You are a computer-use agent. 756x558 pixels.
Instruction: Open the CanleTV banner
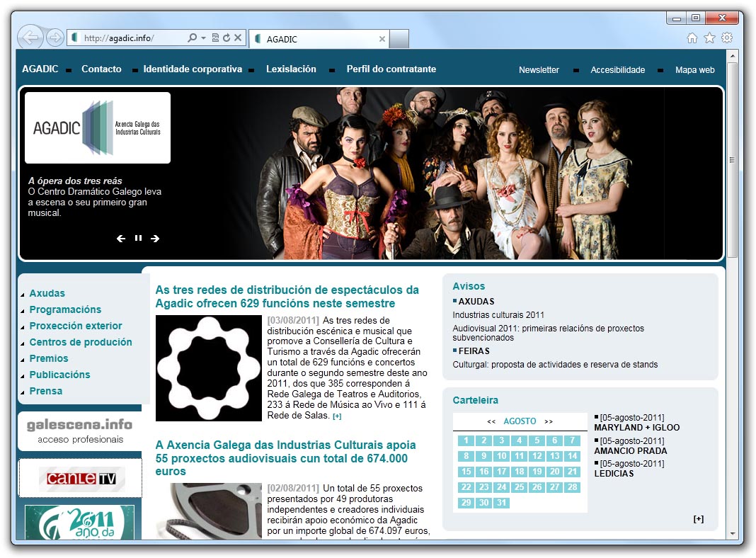[x=80, y=479]
